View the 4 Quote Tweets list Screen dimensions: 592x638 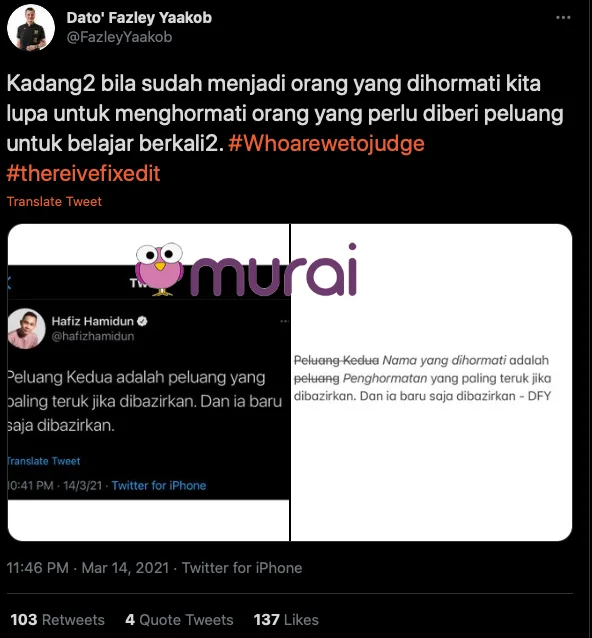tap(179, 620)
